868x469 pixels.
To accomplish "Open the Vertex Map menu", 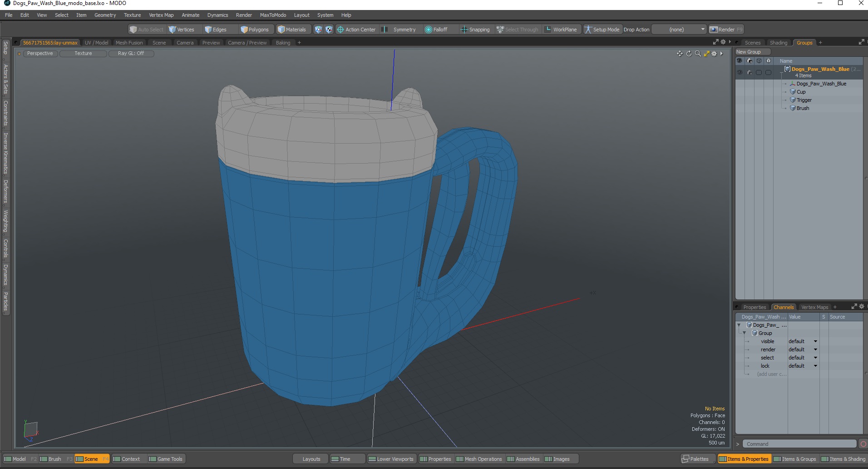I will (x=161, y=15).
